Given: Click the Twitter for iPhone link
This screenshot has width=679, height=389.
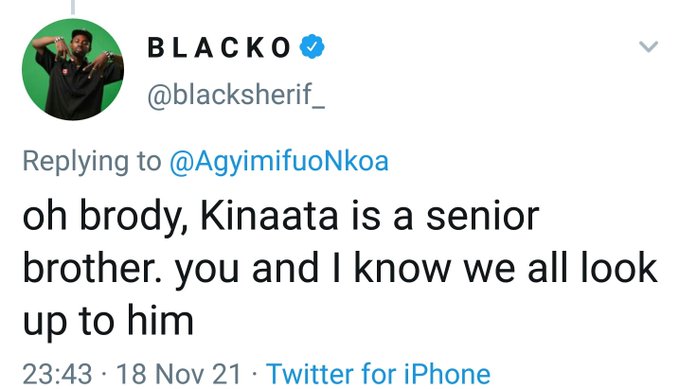Looking at the screenshot, I should [378, 373].
